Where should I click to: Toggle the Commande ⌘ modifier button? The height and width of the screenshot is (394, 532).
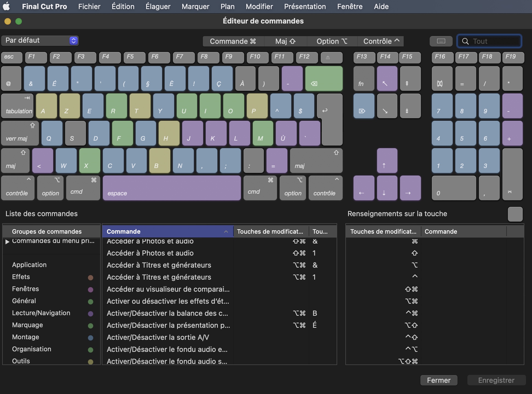[233, 41]
